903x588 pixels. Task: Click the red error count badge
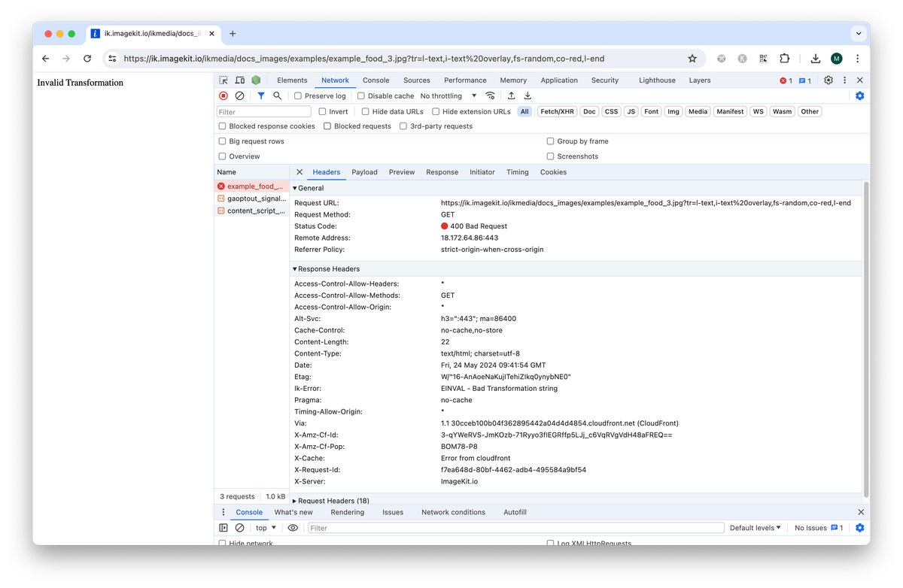pos(786,80)
